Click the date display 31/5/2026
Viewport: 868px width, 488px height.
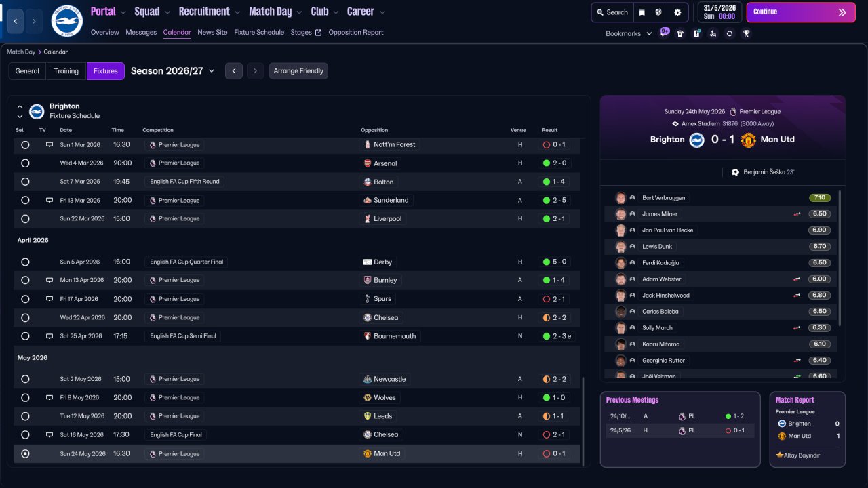click(718, 12)
